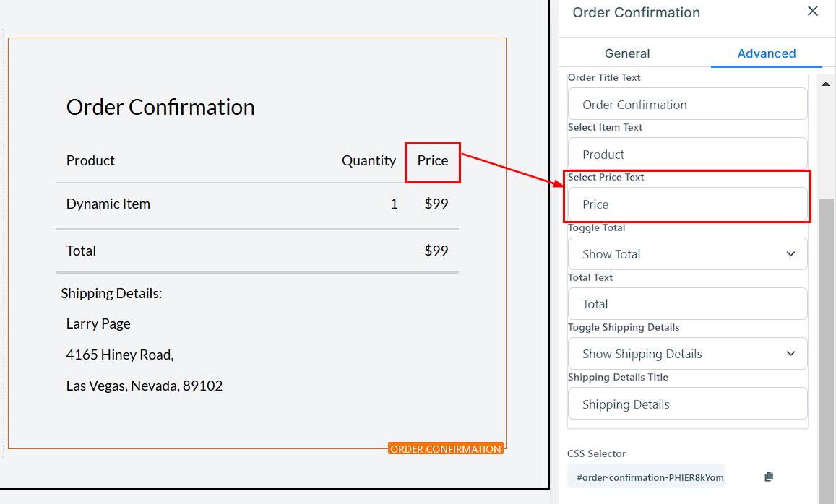Open the Toggle Total dropdown
Screen dimensions: 836x504
point(687,254)
